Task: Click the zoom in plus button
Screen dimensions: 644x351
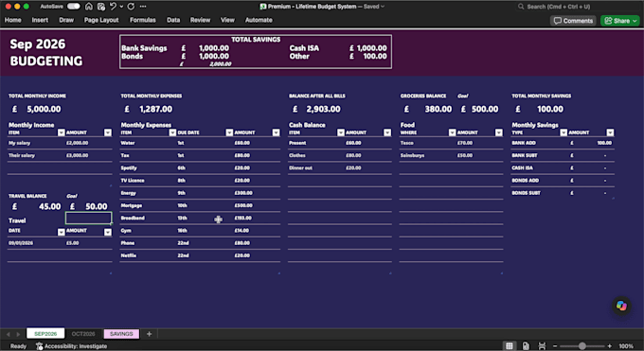Action: pos(610,346)
